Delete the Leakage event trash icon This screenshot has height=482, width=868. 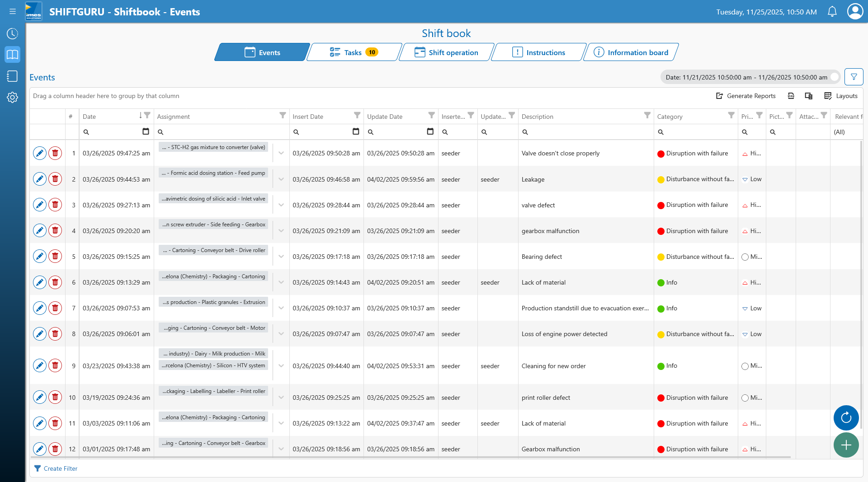click(55, 179)
